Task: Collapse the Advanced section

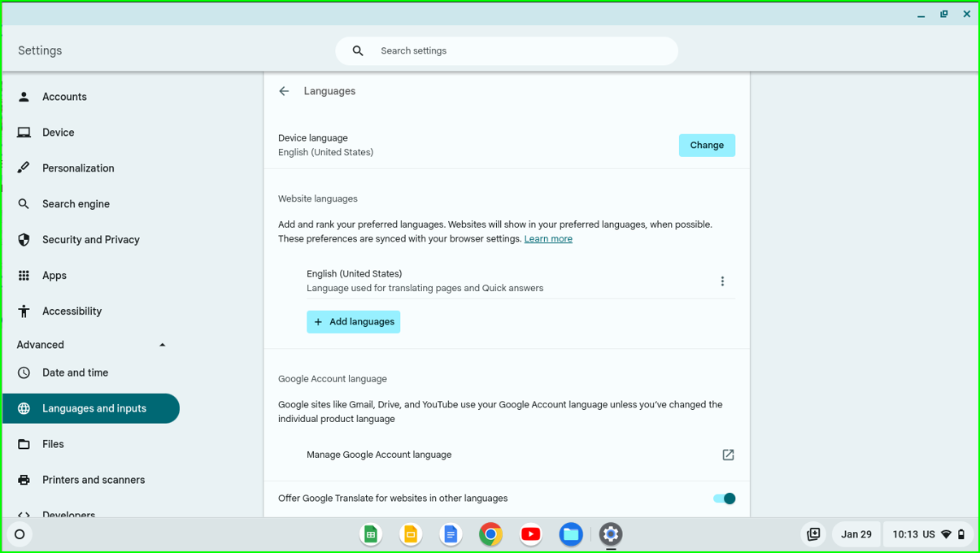Action: [162, 345]
